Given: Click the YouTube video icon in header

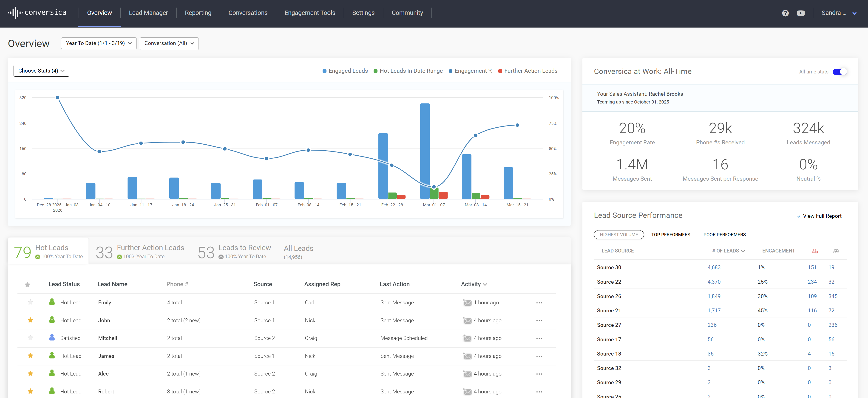Looking at the screenshot, I should coord(801,13).
